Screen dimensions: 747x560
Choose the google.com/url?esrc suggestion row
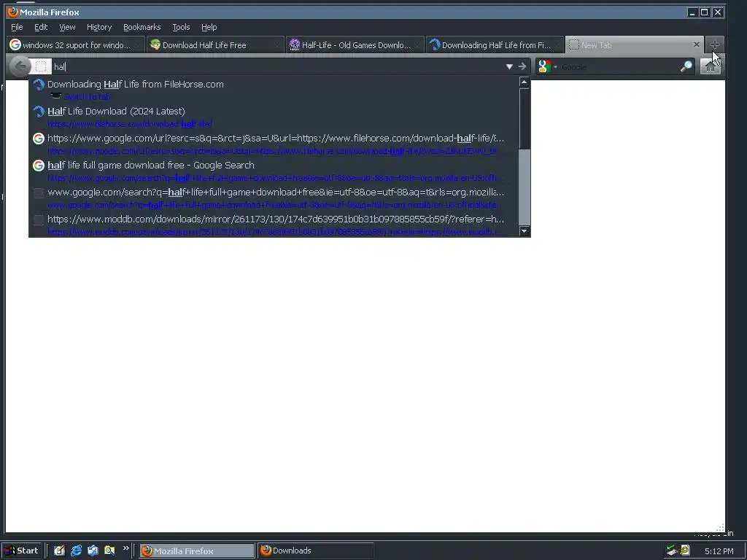[274, 144]
